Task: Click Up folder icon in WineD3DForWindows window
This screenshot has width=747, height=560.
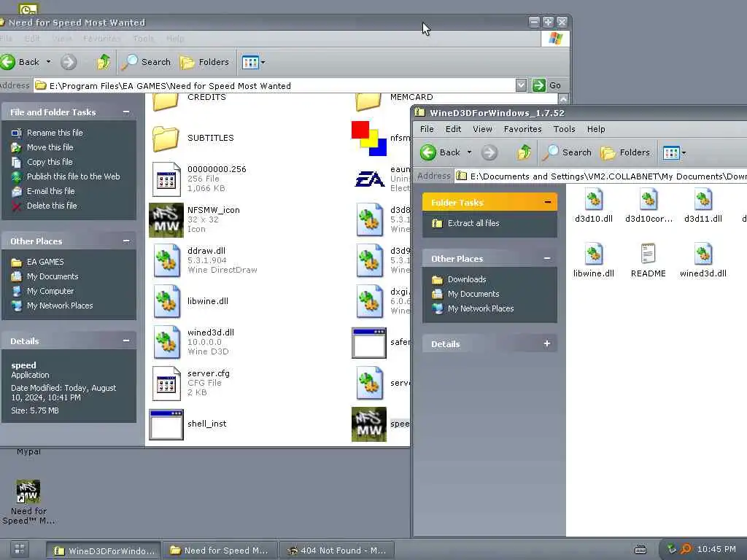Action: point(524,152)
